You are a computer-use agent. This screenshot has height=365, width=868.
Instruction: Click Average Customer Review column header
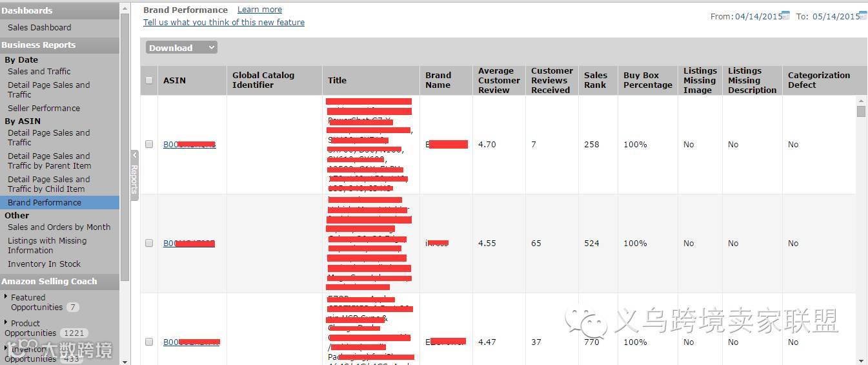pos(499,80)
